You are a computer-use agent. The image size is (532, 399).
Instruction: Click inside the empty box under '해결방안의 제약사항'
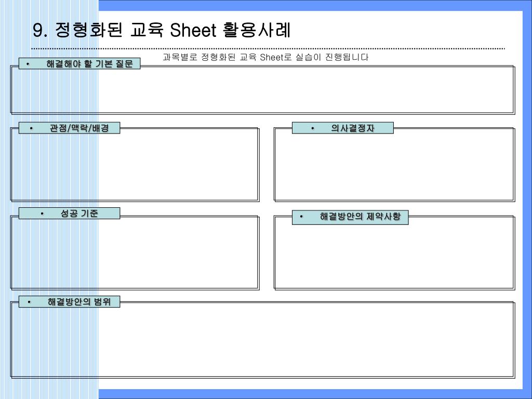pyautogui.click(x=394, y=253)
